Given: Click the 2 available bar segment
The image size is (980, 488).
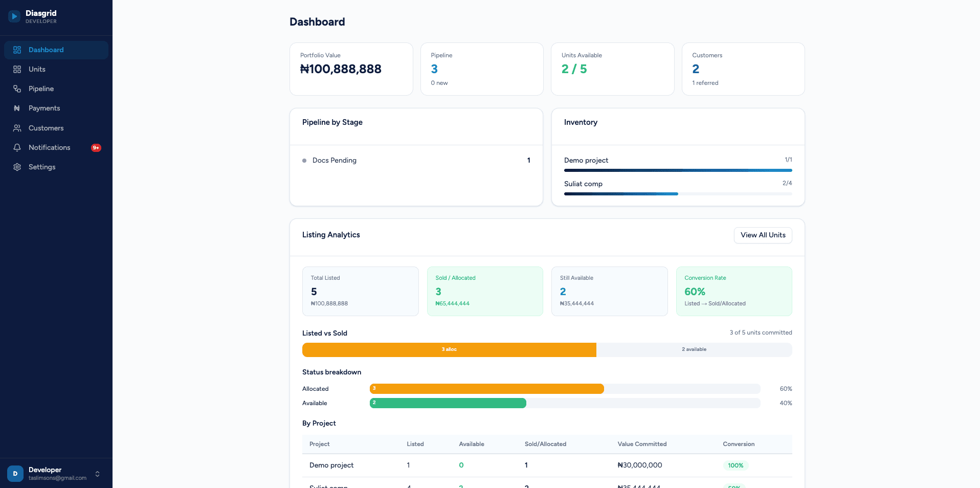Looking at the screenshot, I should 694,350.
